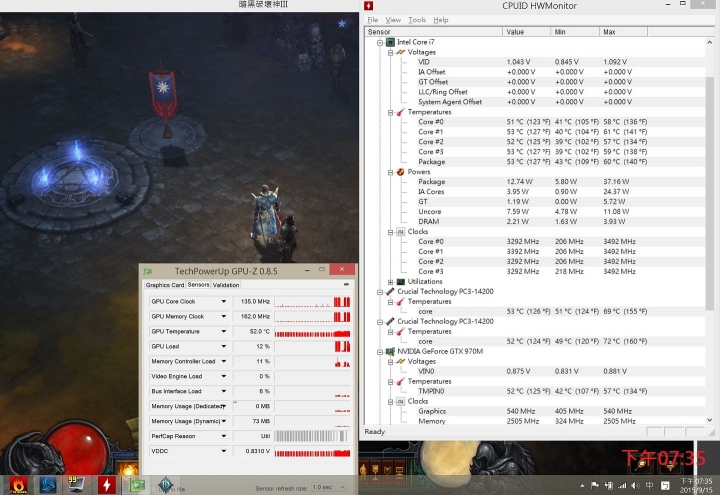
Task: Click the Voltages icon under Intel Core i7
Action: 400,52
